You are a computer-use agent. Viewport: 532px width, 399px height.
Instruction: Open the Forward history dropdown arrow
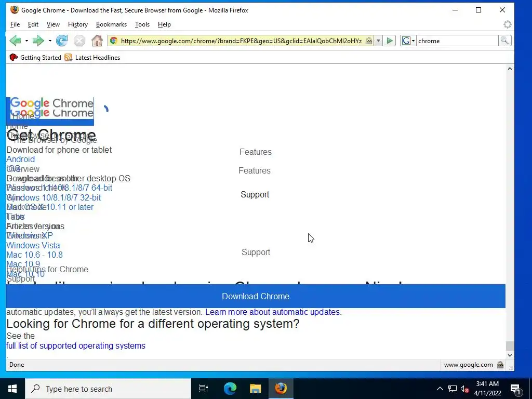(x=50, y=41)
